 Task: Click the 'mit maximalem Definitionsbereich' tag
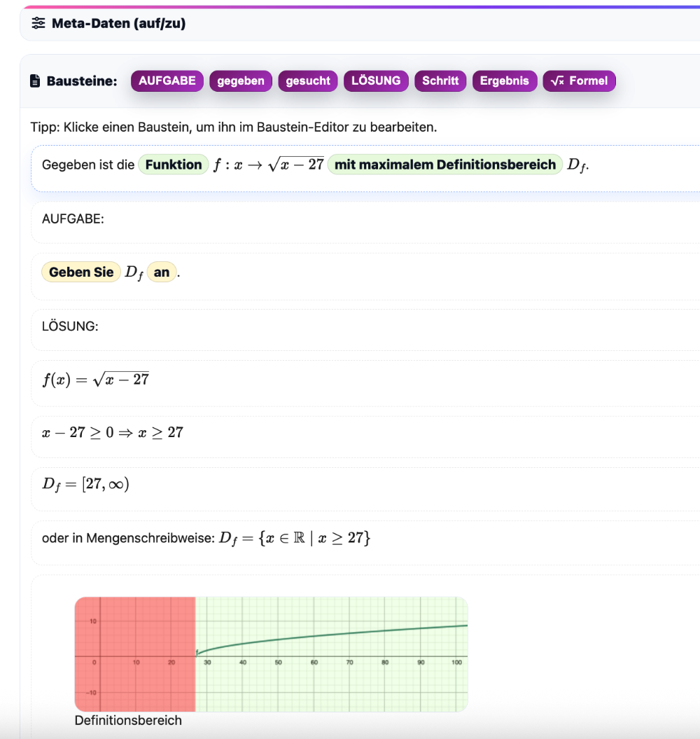click(445, 165)
